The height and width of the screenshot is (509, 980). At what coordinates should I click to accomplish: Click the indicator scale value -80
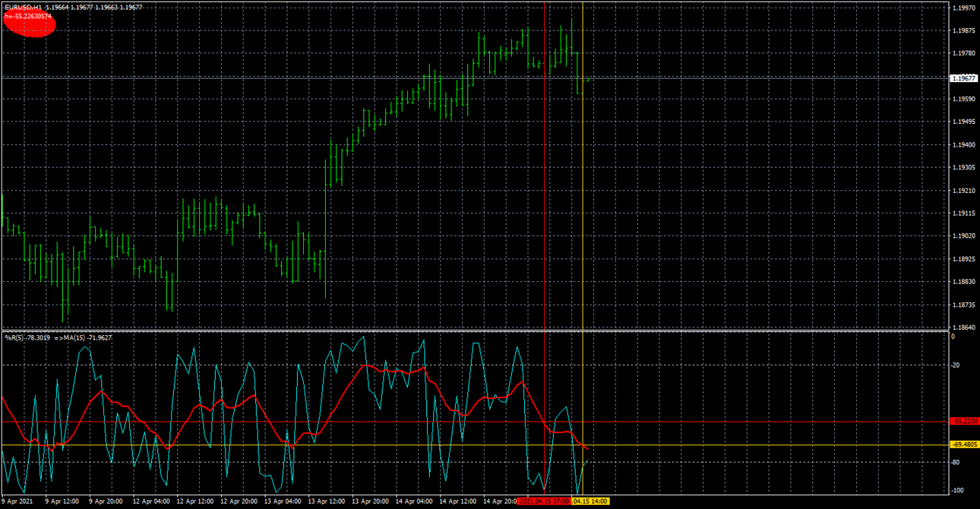tap(956, 462)
